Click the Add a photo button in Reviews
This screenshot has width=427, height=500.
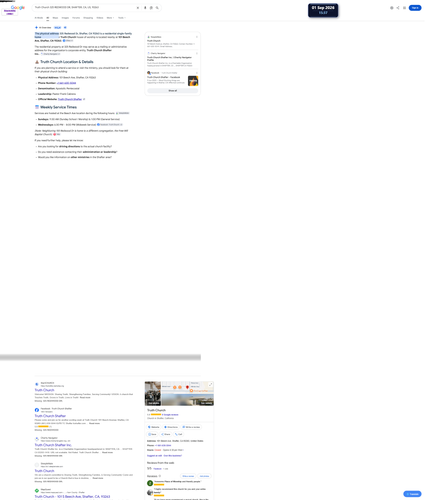[x=204, y=476]
